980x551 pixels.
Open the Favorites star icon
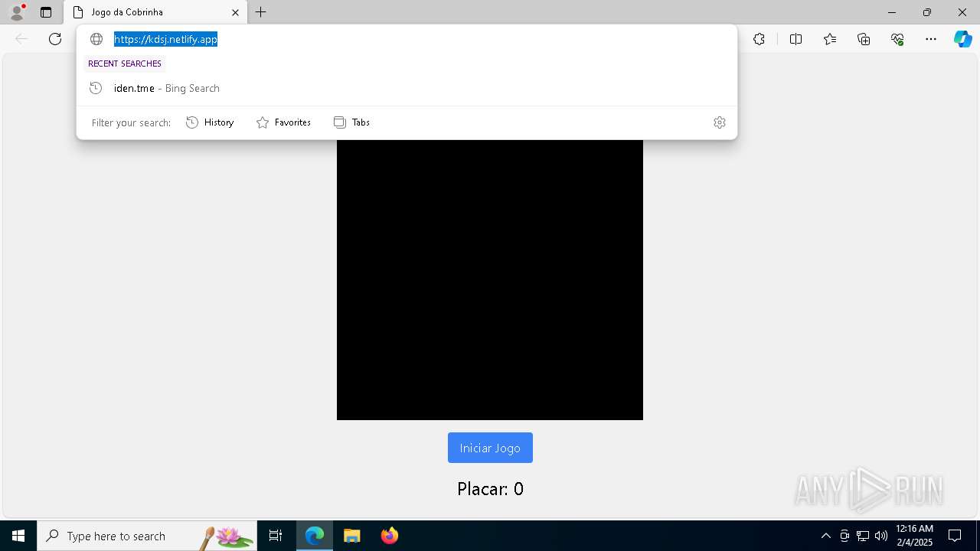click(x=830, y=39)
